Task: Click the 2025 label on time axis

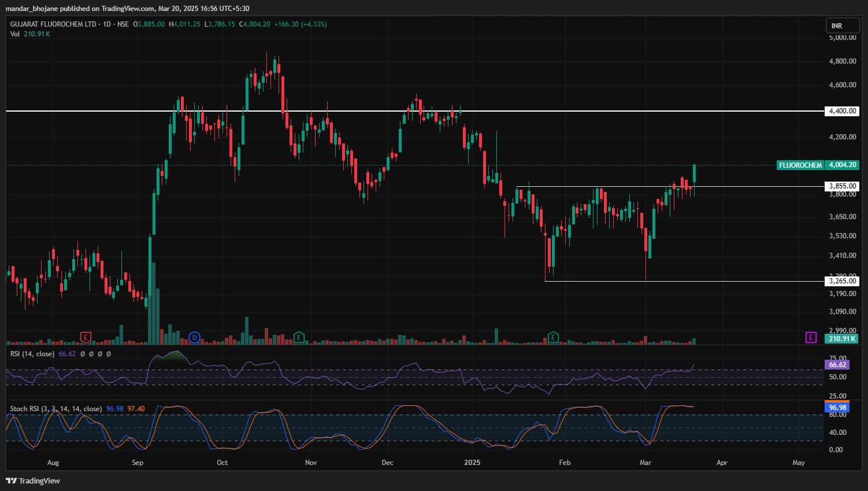Action: pos(472,463)
